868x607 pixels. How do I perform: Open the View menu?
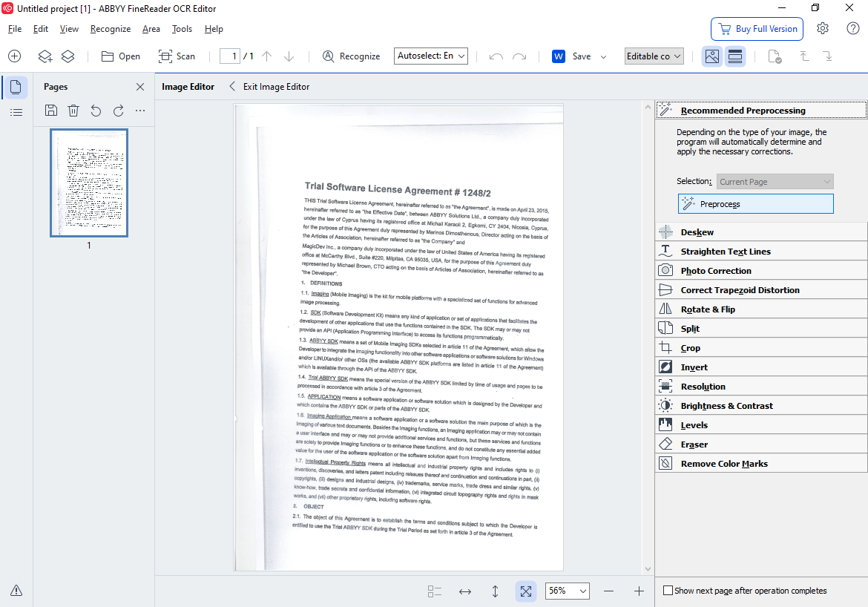click(69, 29)
